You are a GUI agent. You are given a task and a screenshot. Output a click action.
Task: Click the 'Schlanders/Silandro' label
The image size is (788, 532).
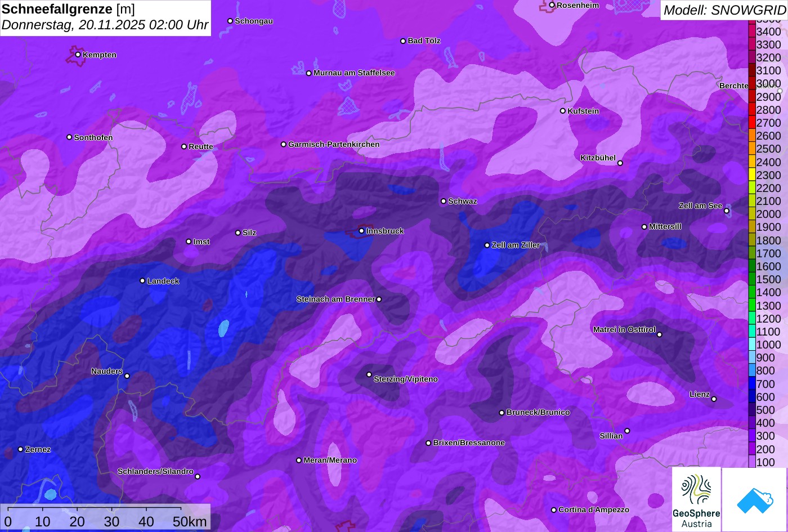(155, 471)
